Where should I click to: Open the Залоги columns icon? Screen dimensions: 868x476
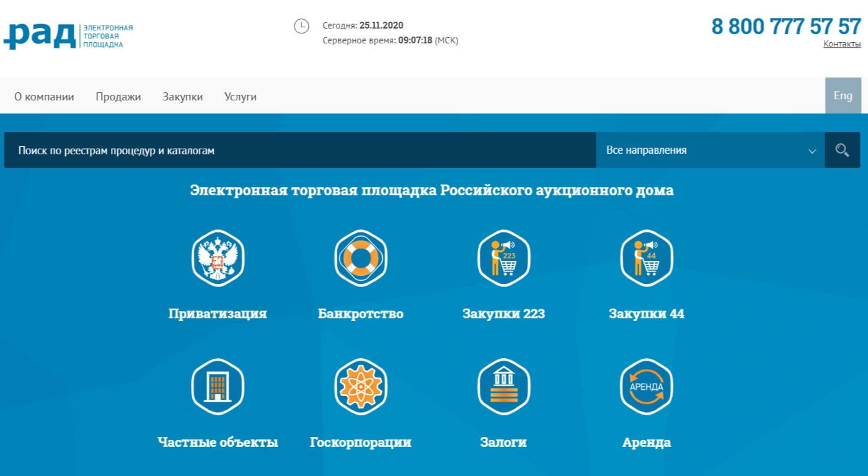[503, 385]
